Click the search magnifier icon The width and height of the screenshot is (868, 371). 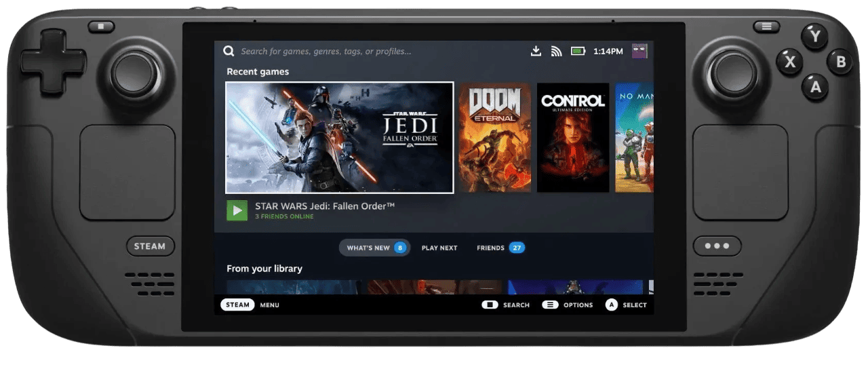(229, 51)
